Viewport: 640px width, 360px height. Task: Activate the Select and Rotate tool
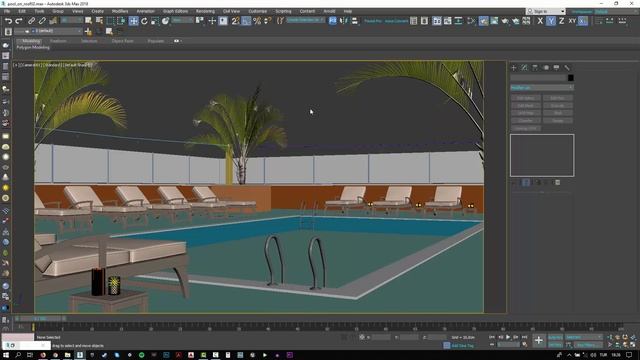pyautogui.click(x=144, y=21)
